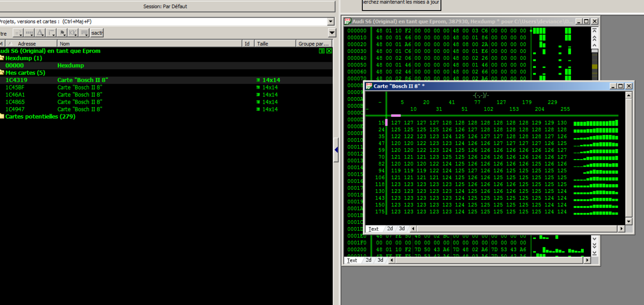Screen dimensions: 644x305
Task: Click the first filter icon in project toolbar
Action: (18, 33)
